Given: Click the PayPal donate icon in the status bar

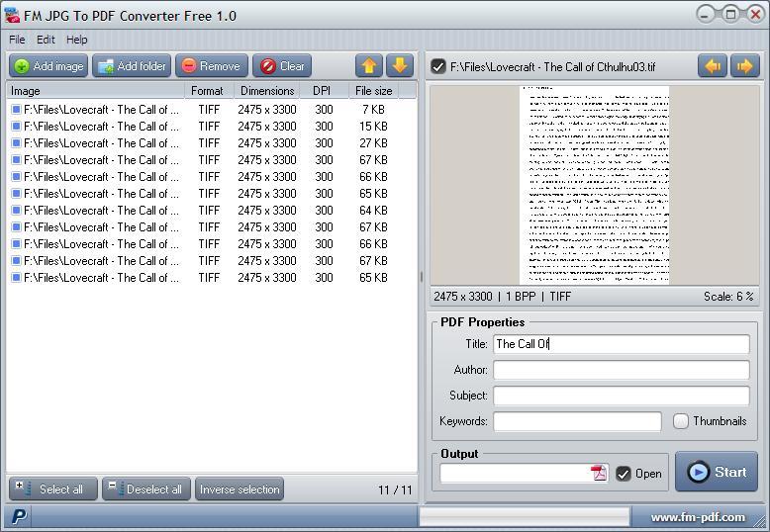Looking at the screenshot, I should (19, 516).
